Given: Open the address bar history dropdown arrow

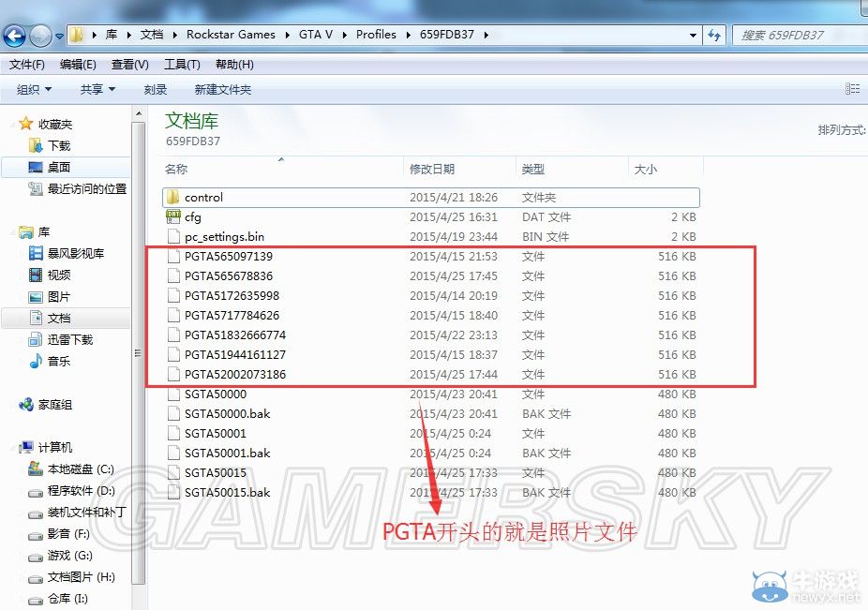Looking at the screenshot, I should click(693, 35).
